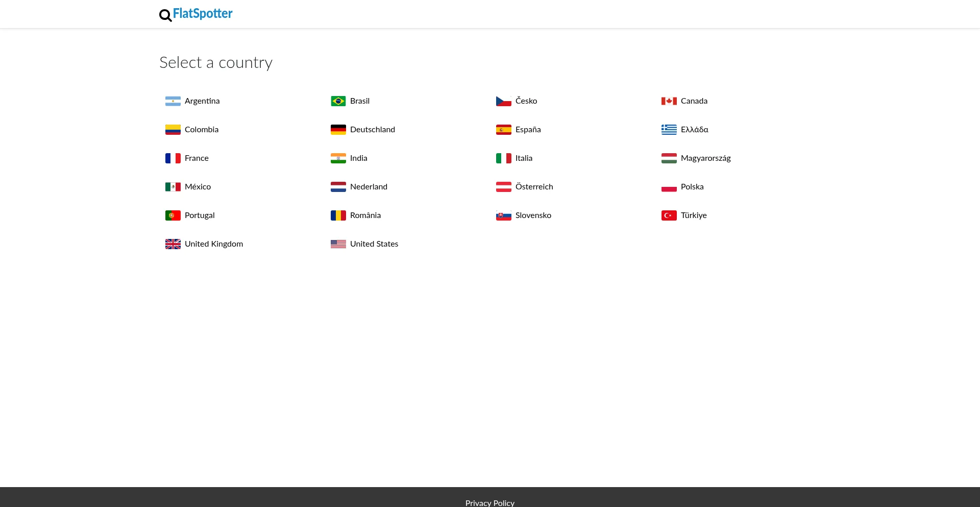This screenshot has width=980, height=507.
Task: Open the Privacy Policy footer link
Action: (x=489, y=503)
